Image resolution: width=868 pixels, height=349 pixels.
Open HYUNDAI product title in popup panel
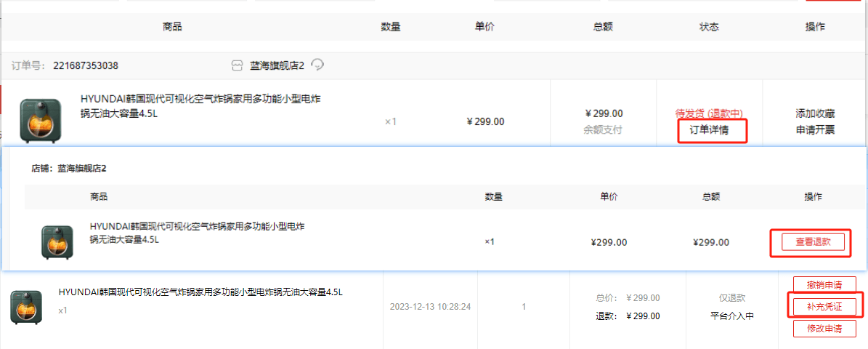point(198,233)
